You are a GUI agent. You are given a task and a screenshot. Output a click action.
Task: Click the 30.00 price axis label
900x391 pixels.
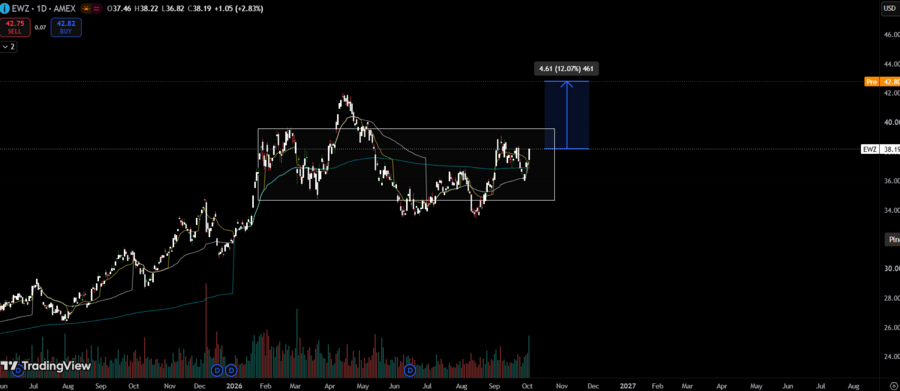coord(891,269)
